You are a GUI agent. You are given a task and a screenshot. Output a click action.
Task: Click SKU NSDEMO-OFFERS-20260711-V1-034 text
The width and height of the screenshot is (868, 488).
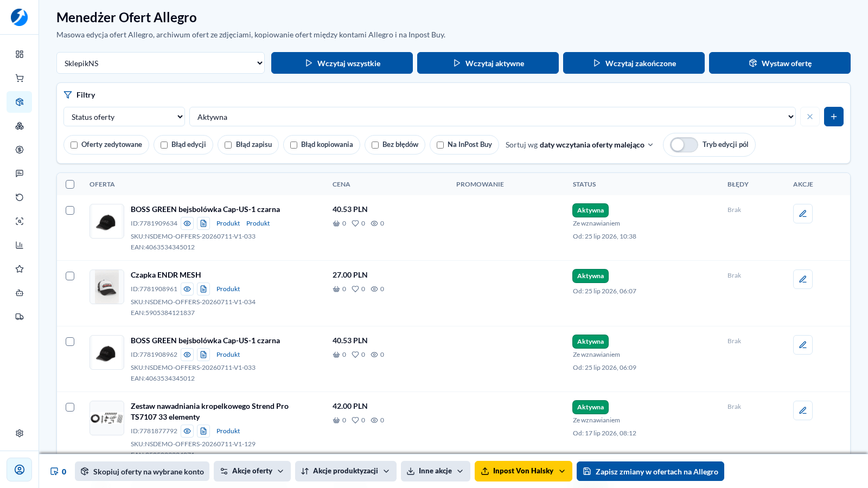point(193,302)
